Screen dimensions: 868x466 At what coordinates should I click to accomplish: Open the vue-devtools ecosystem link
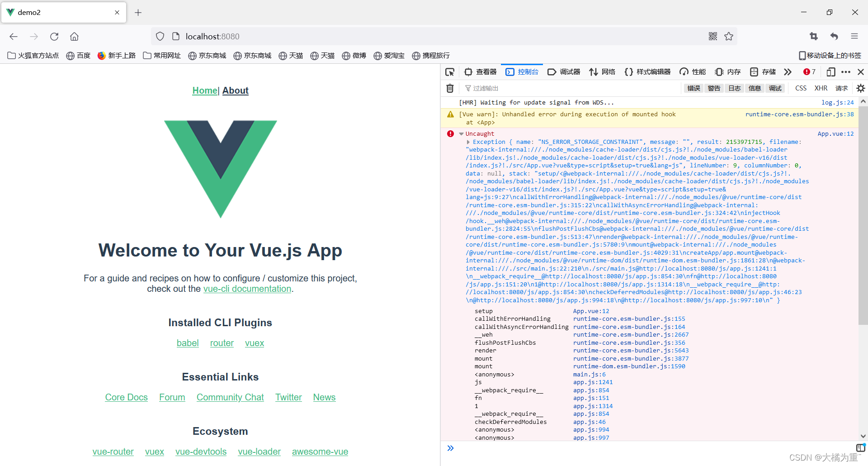[201, 452]
